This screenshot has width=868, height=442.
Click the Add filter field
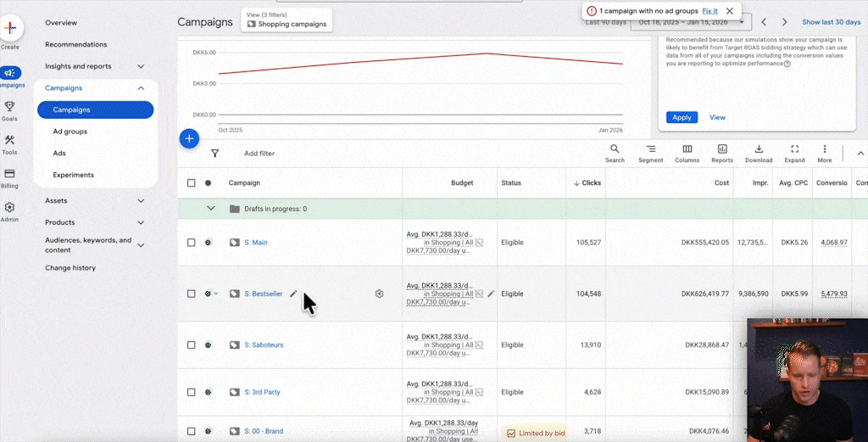point(259,154)
